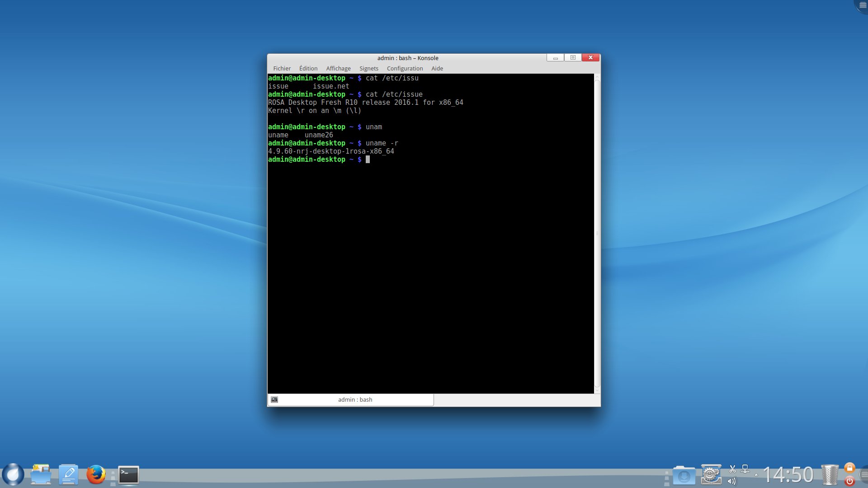Open the file manager folder icon
Image resolution: width=868 pixels, height=488 pixels.
41,474
